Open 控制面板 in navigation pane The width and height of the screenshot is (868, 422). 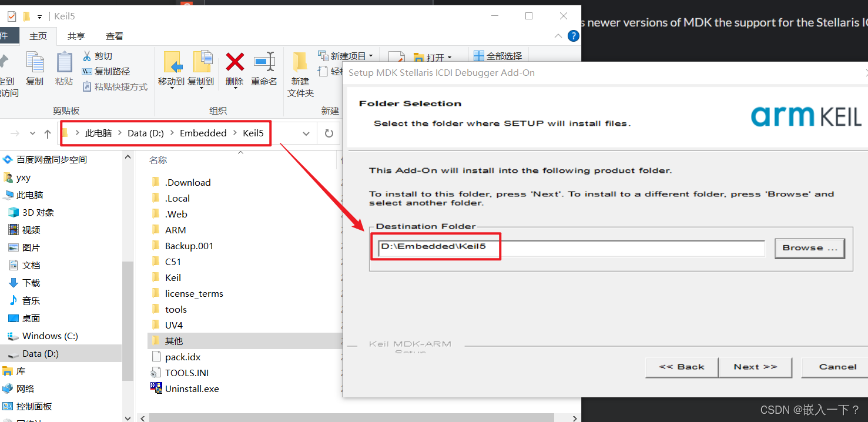pos(34,406)
